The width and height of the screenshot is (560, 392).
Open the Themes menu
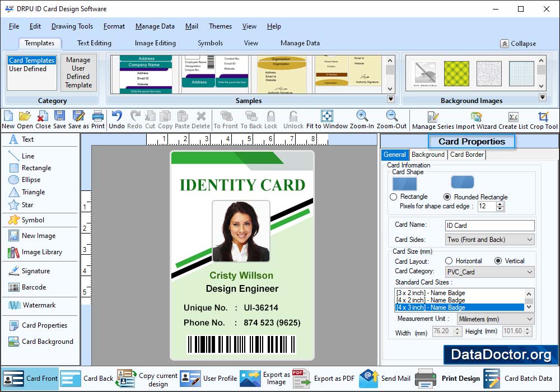[x=220, y=26]
